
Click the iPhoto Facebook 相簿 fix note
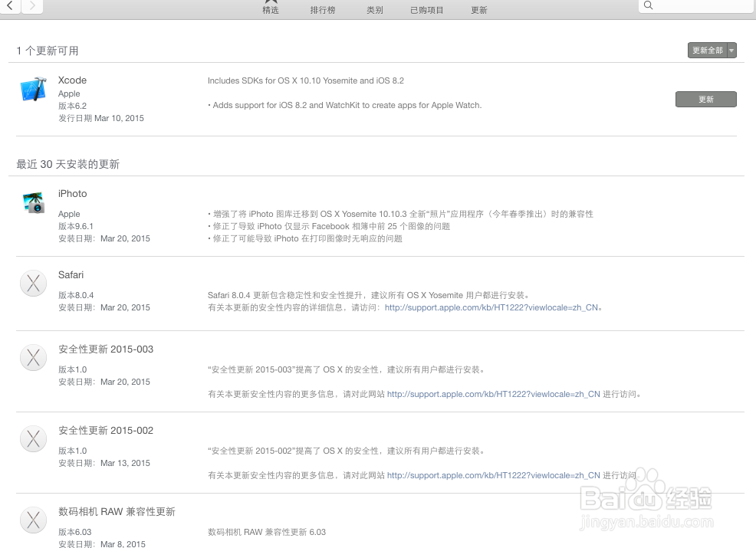[x=329, y=226]
